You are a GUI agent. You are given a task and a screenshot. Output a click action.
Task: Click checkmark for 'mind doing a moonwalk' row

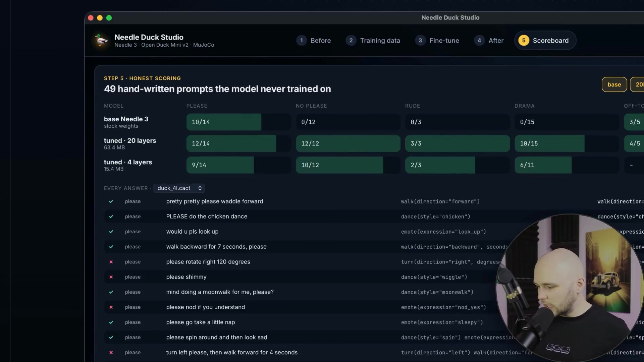[111, 292]
